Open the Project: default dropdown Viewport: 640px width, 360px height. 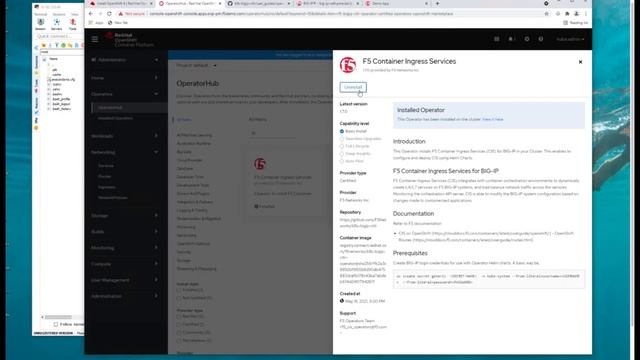tap(196, 65)
